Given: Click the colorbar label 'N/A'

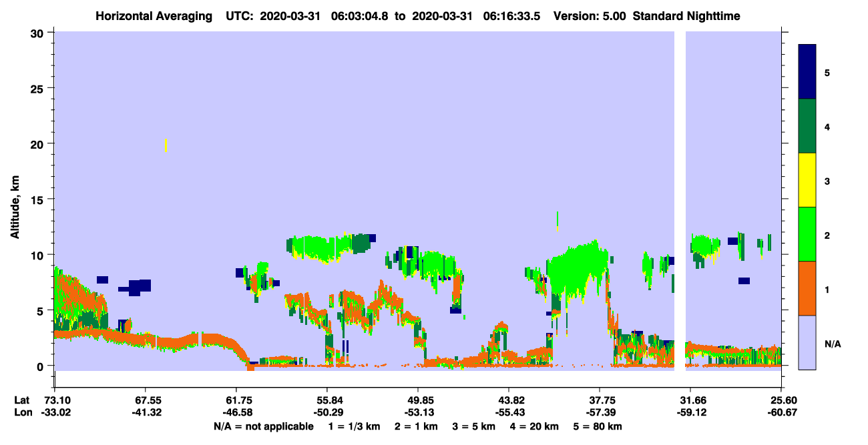Looking at the screenshot, I should tap(832, 344).
